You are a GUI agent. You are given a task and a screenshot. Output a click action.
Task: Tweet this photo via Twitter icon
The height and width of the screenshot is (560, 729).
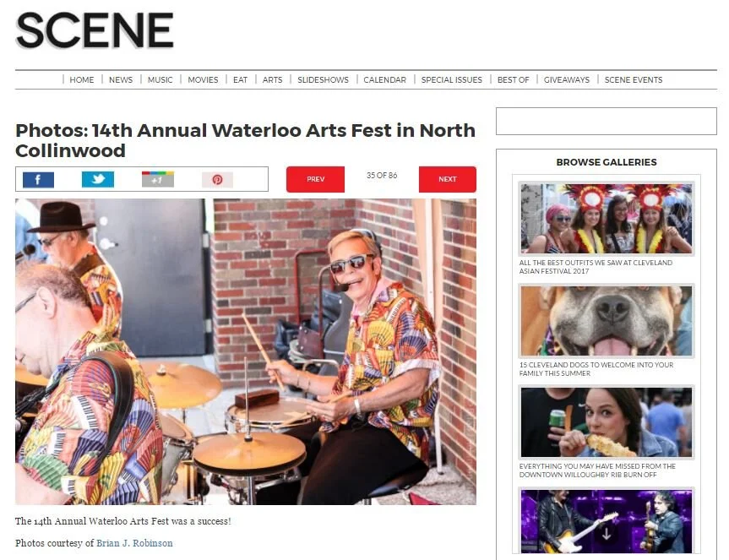tap(98, 179)
